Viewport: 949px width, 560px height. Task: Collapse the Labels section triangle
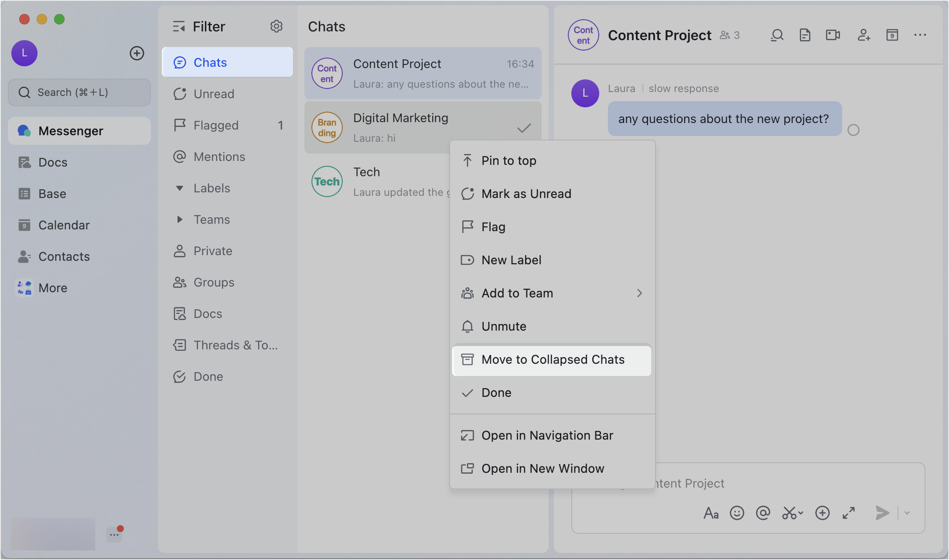coord(179,188)
